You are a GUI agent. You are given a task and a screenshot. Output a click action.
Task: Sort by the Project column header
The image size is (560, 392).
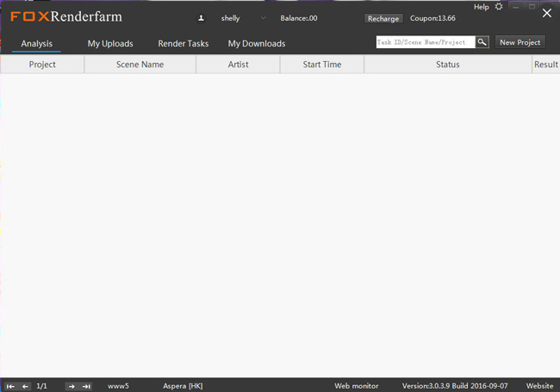tap(42, 65)
